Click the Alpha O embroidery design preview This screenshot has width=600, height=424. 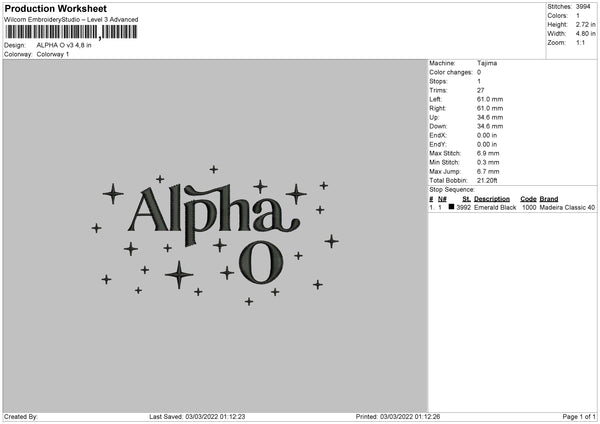214,234
